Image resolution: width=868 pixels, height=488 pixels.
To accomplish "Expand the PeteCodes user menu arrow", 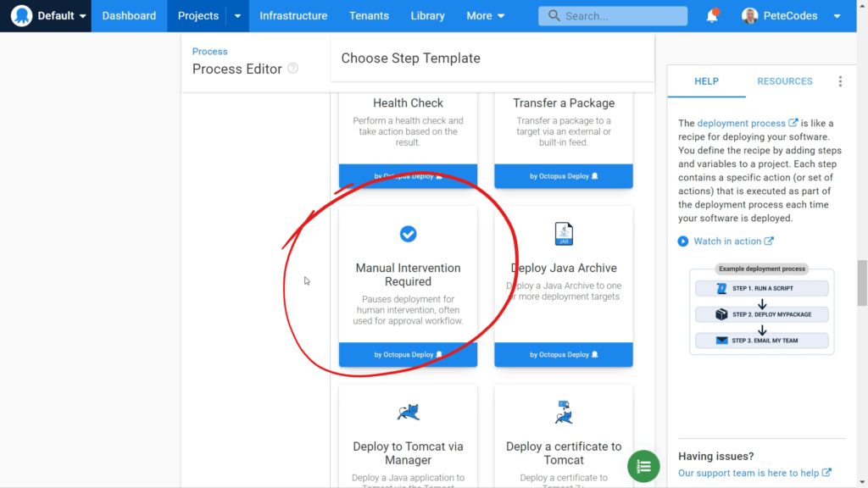I will tap(837, 16).
